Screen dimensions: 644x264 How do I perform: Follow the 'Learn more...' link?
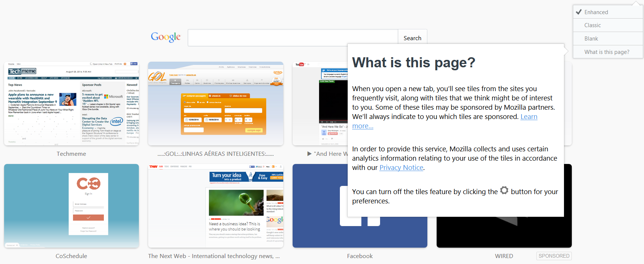529,117
